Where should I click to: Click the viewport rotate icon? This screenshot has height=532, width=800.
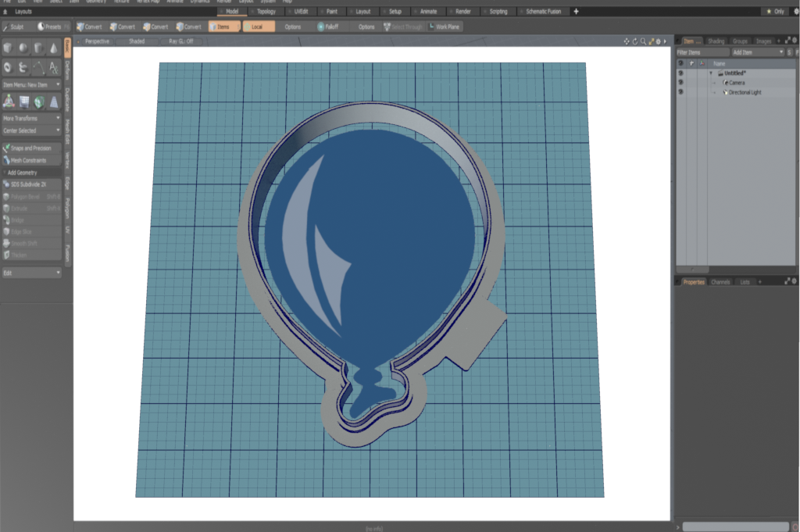(x=635, y=41)
